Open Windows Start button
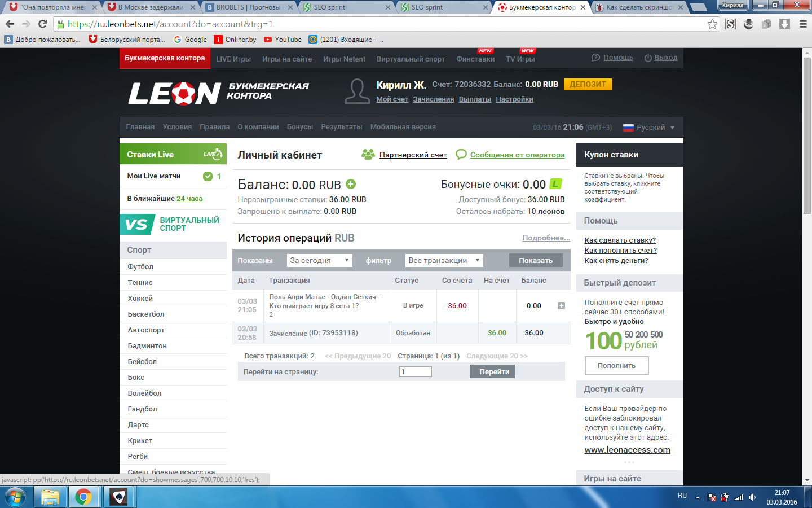812x508 pixels. pyautogui.click(x=15, y=497)
